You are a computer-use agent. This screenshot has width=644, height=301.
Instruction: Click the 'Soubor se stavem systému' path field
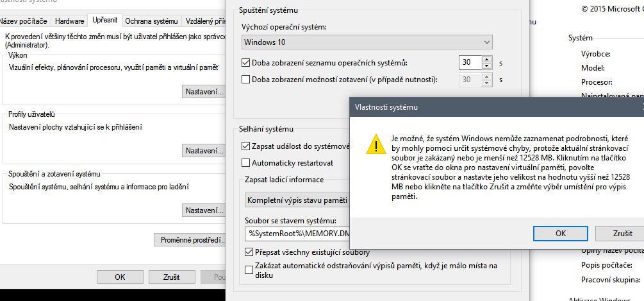[x=297, y=234]
